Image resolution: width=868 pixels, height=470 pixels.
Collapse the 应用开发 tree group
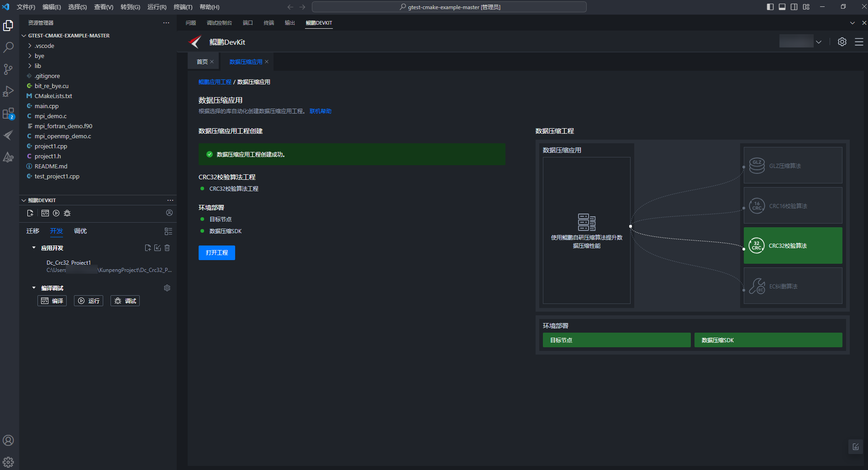point(34,248)
